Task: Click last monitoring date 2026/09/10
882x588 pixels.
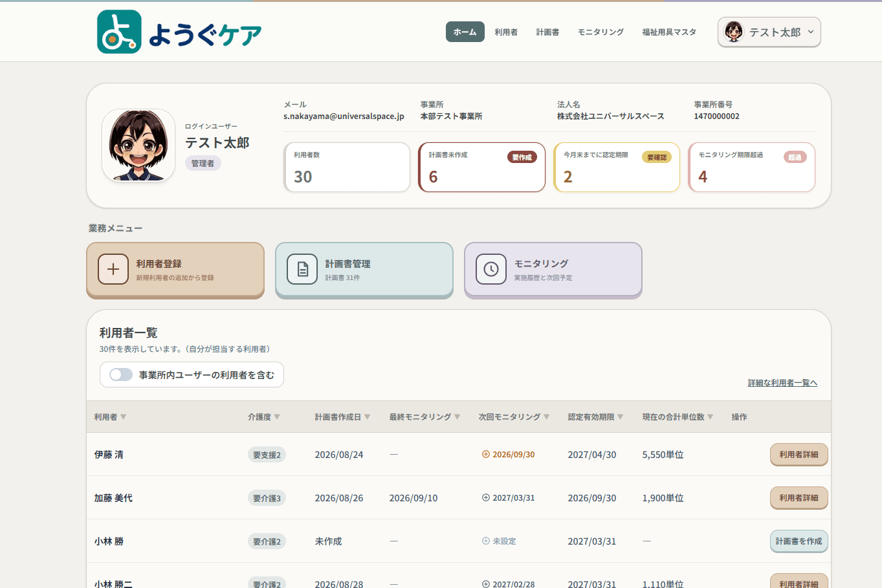Action: 413,498
